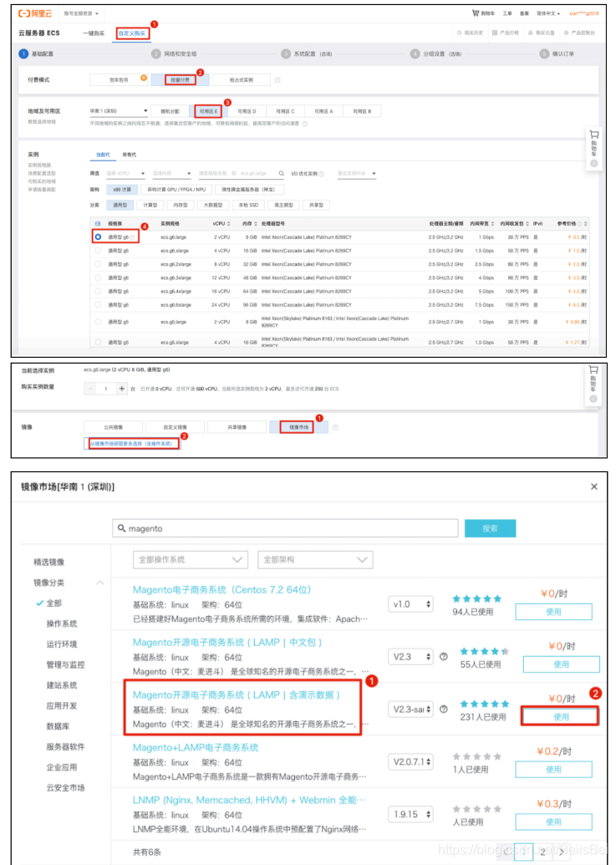Viewport: 616px width, 865px height.
Task: Click star rating of Magento Centos 7.2 image
Action: tap(477, 598)
